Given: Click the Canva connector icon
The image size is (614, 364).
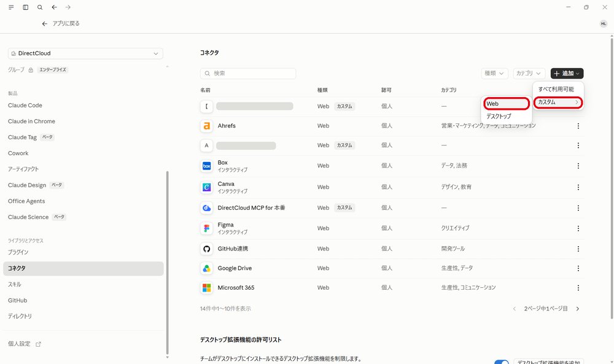Looking at the screenshot, I should point(206,187).
